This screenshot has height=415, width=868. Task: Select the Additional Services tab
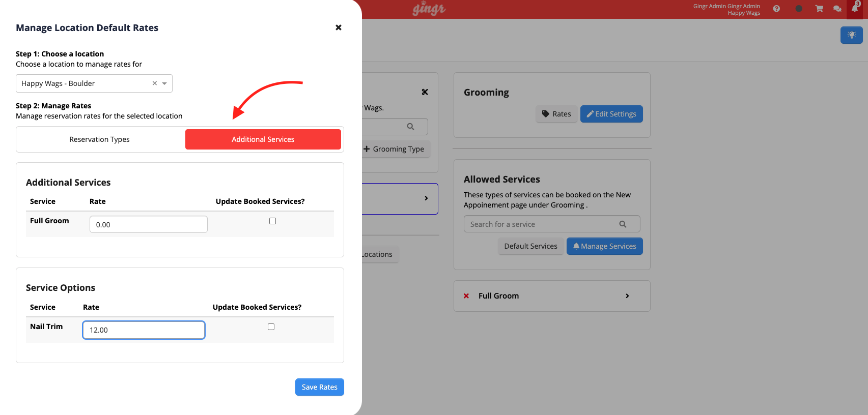tap(263, 139)
